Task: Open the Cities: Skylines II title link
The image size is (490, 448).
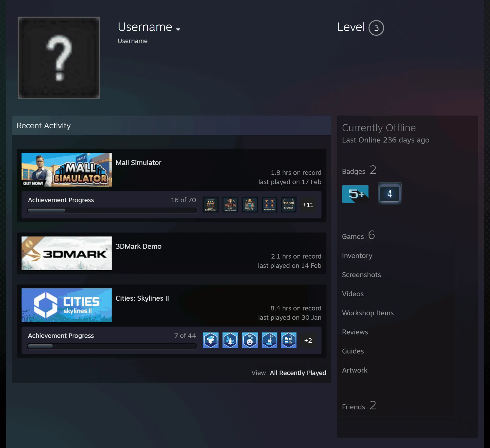Action: (x=142, y=298)
